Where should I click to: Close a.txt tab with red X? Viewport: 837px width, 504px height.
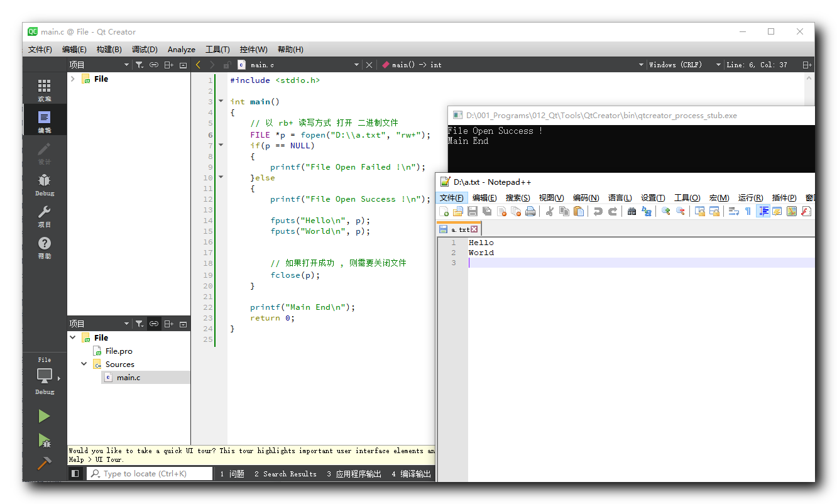coord(474,229)
